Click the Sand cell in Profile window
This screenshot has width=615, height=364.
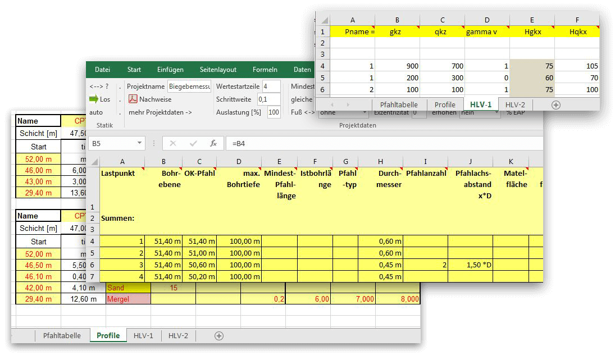(x=128, y=288)
